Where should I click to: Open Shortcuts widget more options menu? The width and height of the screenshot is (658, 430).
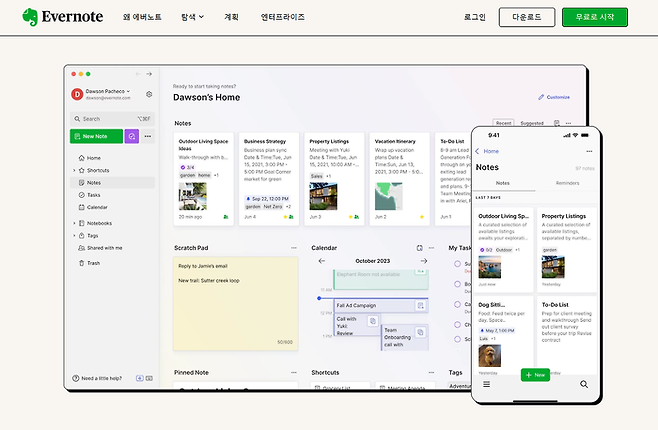[x=431, y=373]
